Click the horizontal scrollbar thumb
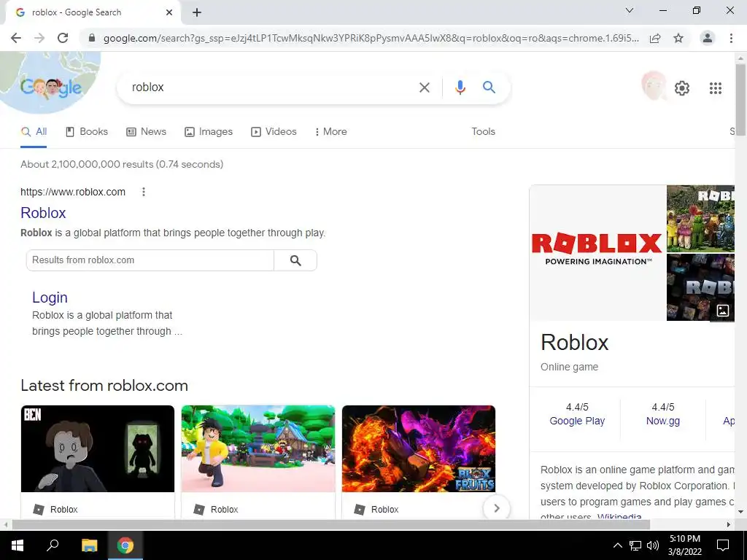747x560 pixels. [331, 525]
